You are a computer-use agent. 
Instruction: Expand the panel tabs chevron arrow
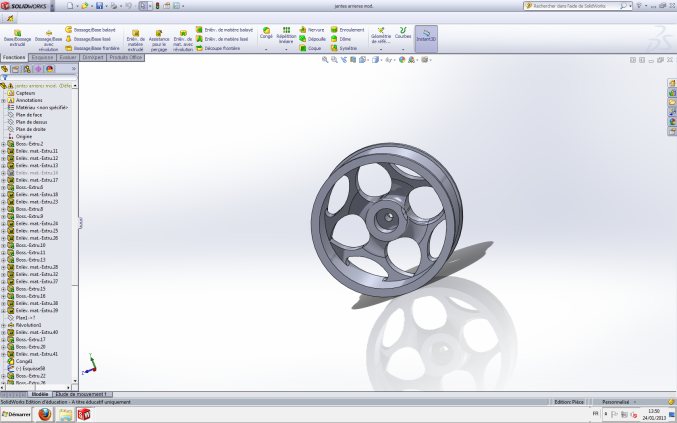(x=73, y=69)
